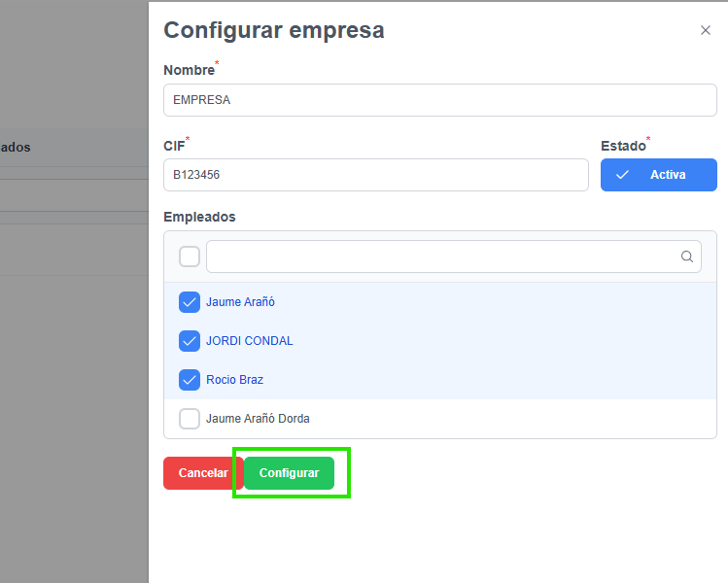Image resolution: width=728 pixels, height=583 pixels.
Task: Check Jaume Arañó Dorda employee checkbox
Action: tap(190, 419)
